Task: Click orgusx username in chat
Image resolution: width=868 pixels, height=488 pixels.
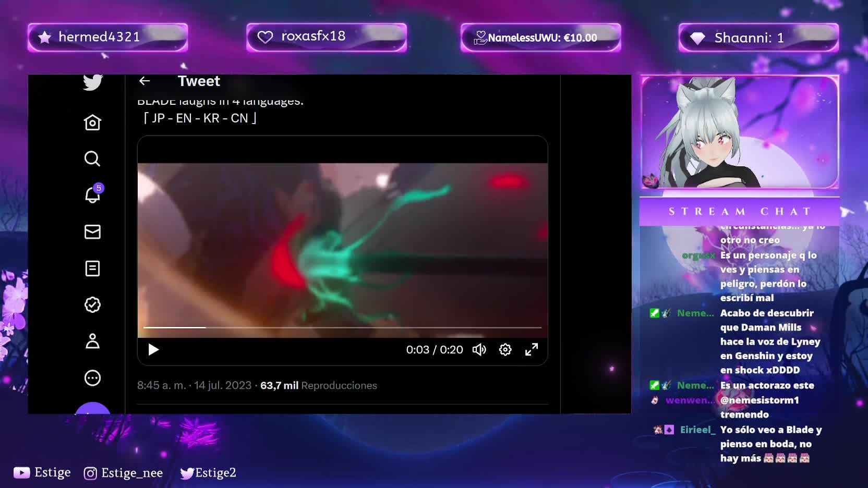Action: tap(698, 255)
